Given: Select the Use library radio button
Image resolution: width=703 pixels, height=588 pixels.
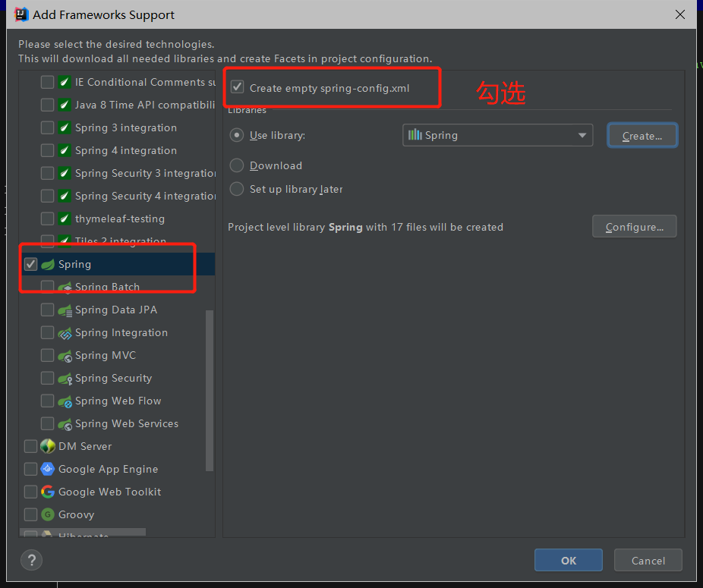Looking at the screenshot, I should (x=237, y=135).
